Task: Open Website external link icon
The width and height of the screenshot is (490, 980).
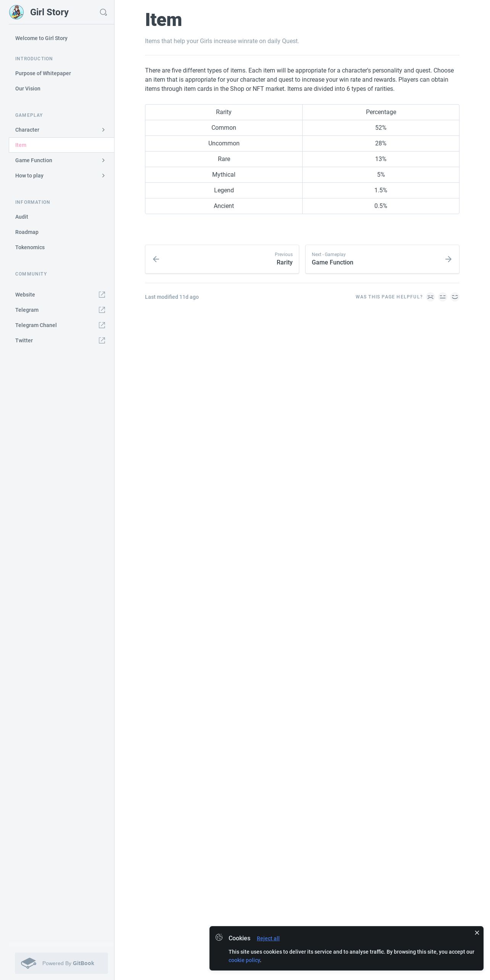Action: click(102, 295)
